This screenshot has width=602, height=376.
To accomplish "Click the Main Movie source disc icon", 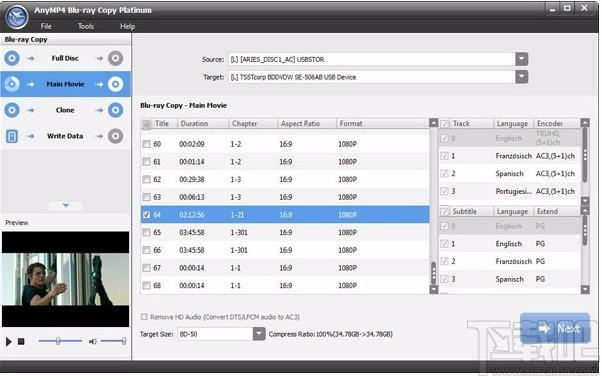I will tap(12, 84).
